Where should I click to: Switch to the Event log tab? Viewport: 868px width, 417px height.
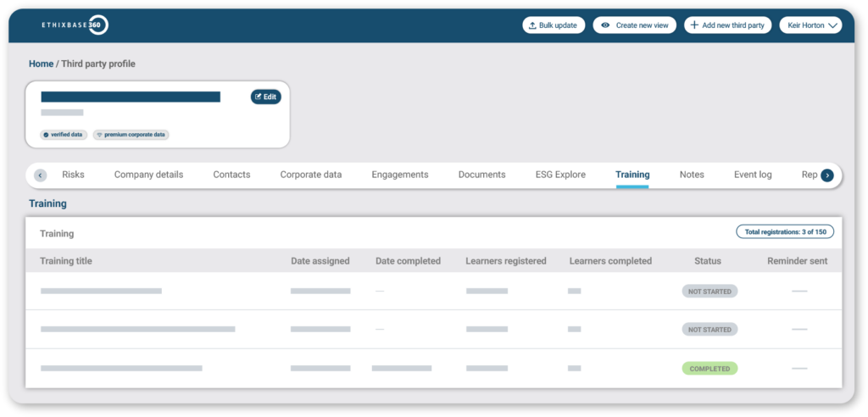pos(753,175)
